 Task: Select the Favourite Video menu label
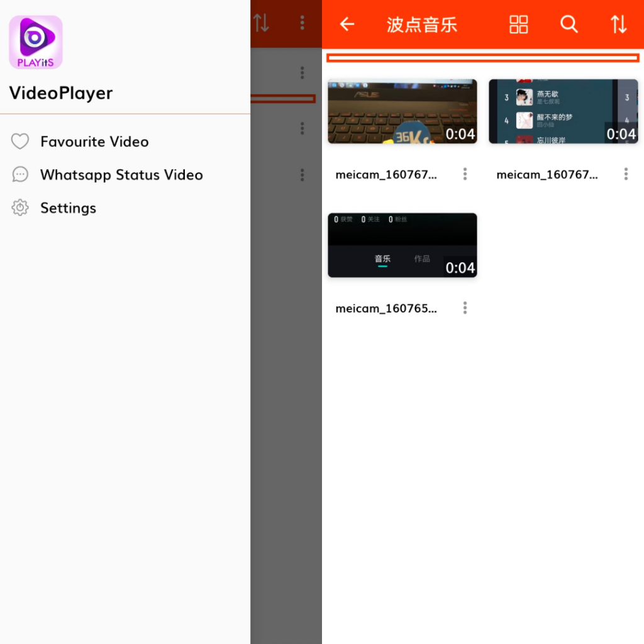click(94, 142)
